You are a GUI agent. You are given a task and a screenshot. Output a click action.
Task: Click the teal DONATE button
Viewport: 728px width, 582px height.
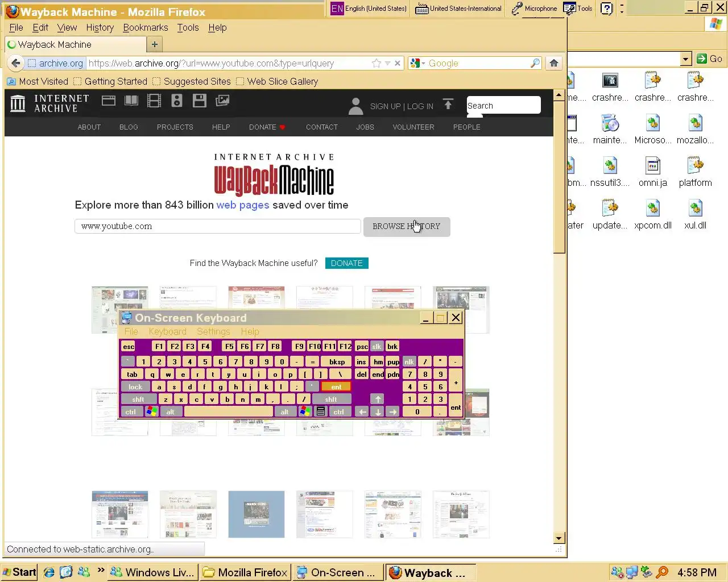347,263
